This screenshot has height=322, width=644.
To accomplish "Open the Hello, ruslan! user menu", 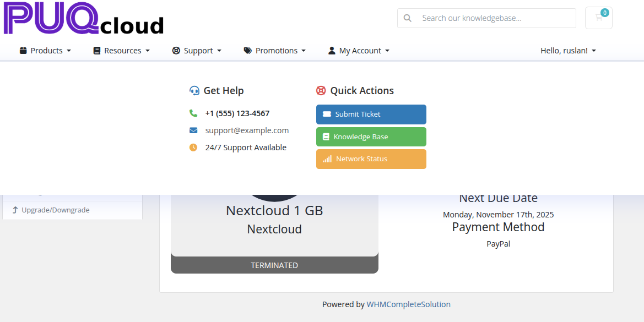I will tap(568, 51).
